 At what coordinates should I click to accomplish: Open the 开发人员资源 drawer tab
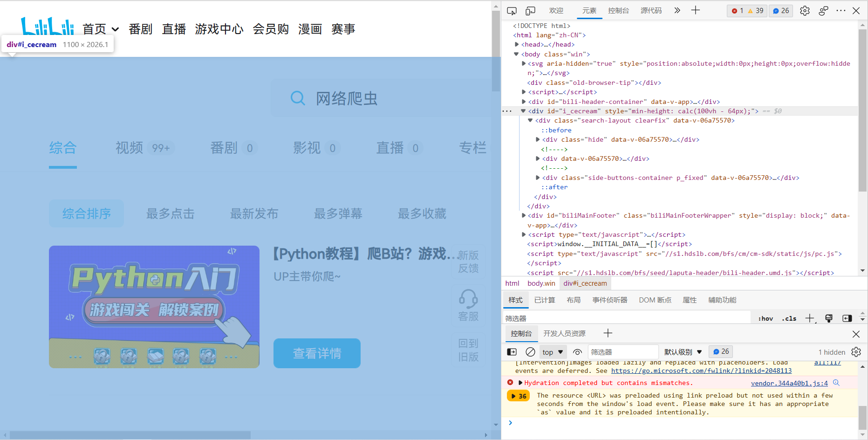click(564, 334)
